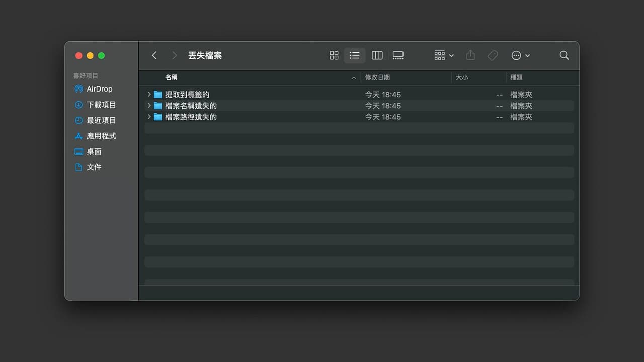Click the size cell of 檔案名稱遺失的
Screen dimensions: 644x362
pyautogui.click(x=499, y=106)
